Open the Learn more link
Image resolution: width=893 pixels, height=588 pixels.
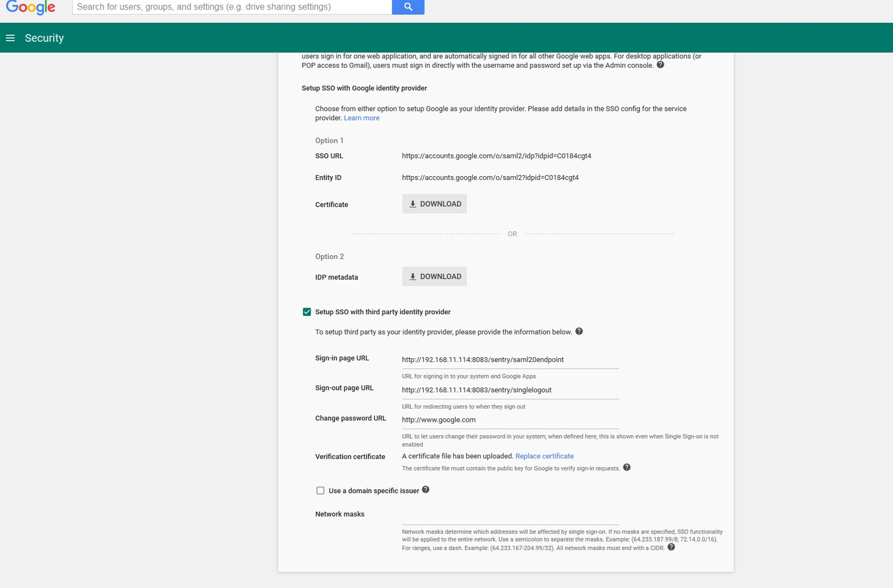point(361,118)
